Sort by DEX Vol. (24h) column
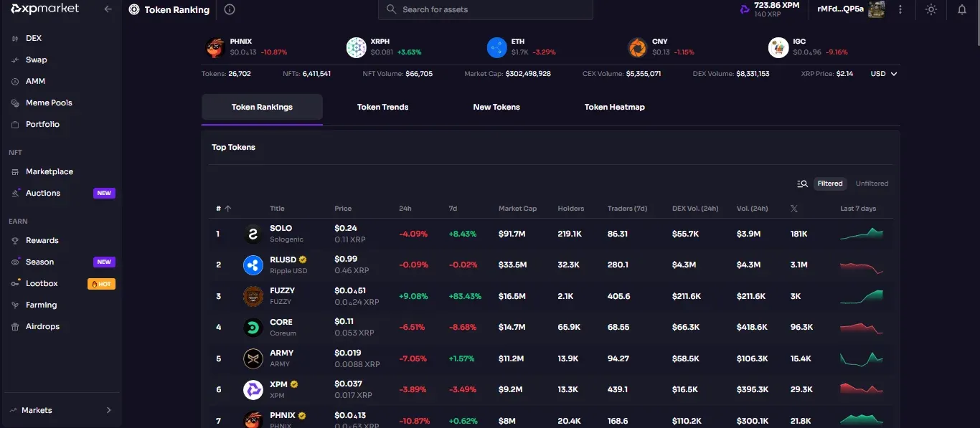Image resolution: width=980 pixels, height=428 pixels. (695, 209)
